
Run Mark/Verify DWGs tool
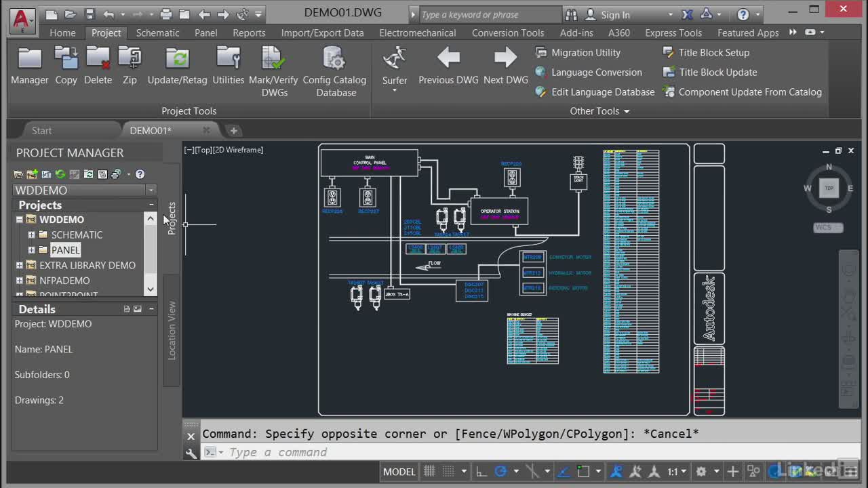click(x=273, y=72)
